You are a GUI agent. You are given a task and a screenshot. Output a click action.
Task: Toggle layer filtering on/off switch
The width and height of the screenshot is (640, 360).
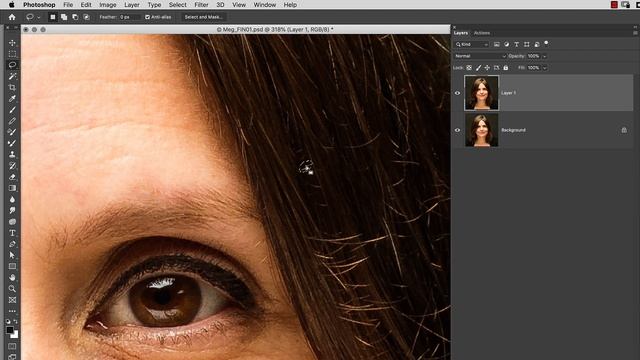pyautogui.click(x=547, y=43)
